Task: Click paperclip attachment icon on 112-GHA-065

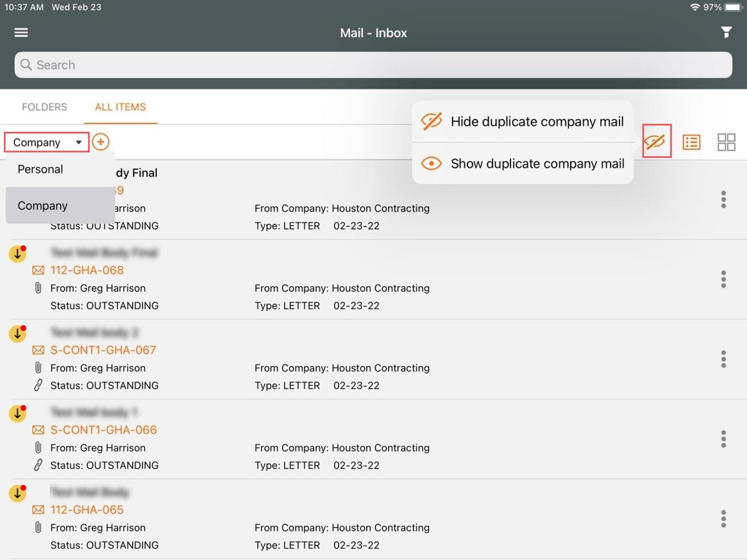Action: [38, 528]
